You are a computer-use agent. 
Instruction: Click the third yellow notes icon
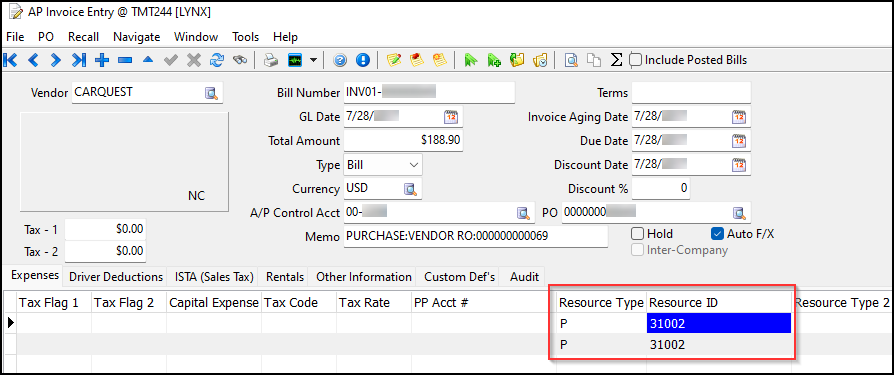[x=439, y=60]
